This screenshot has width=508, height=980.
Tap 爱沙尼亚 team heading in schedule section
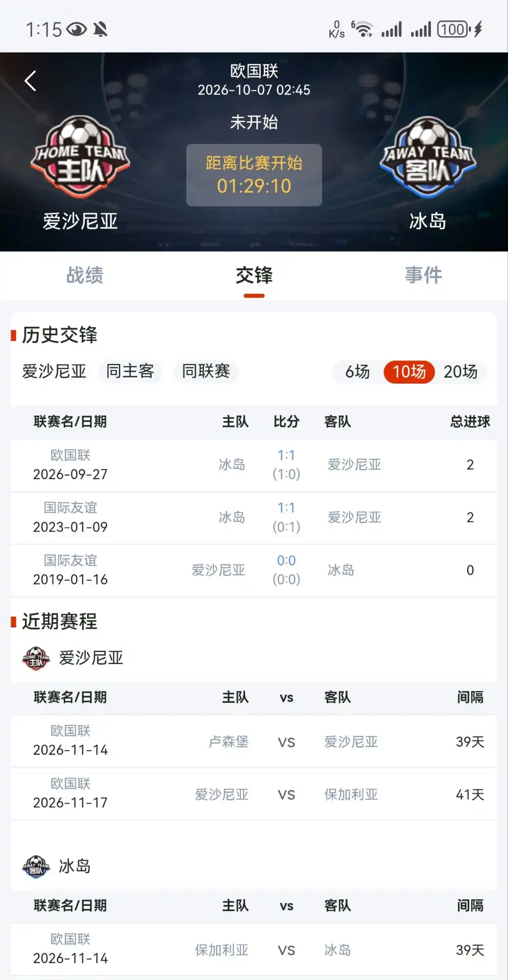tap(91, 658)
